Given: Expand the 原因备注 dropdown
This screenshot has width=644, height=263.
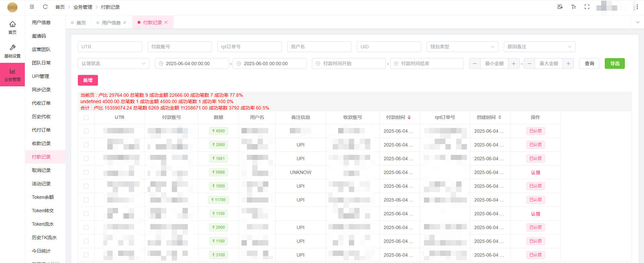Looking at the screenshot, I should tap(539, 47).
